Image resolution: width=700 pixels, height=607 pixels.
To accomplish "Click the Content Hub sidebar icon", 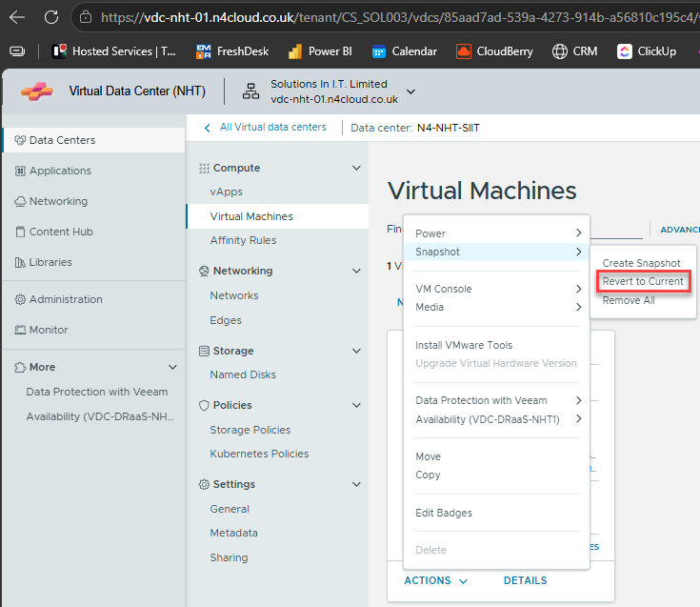I will 20,232.
